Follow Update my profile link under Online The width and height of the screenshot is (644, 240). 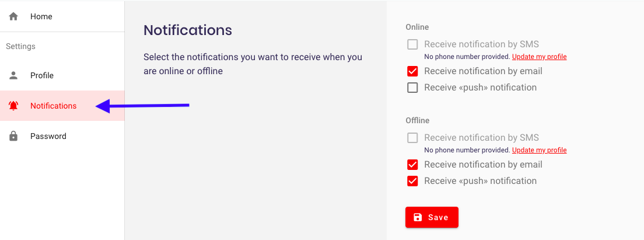click(x=539, y=57)
